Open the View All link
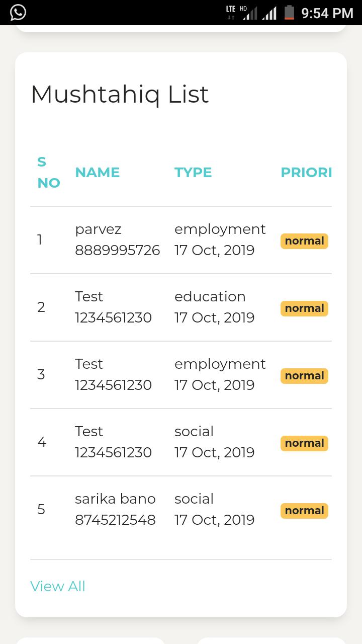The height and width of the screenshot is (644, 362). 58,586
